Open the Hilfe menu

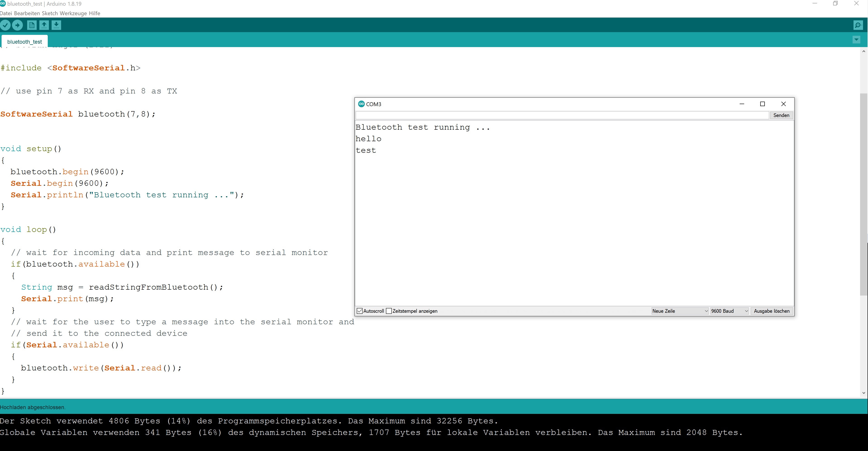pos(94,13)
